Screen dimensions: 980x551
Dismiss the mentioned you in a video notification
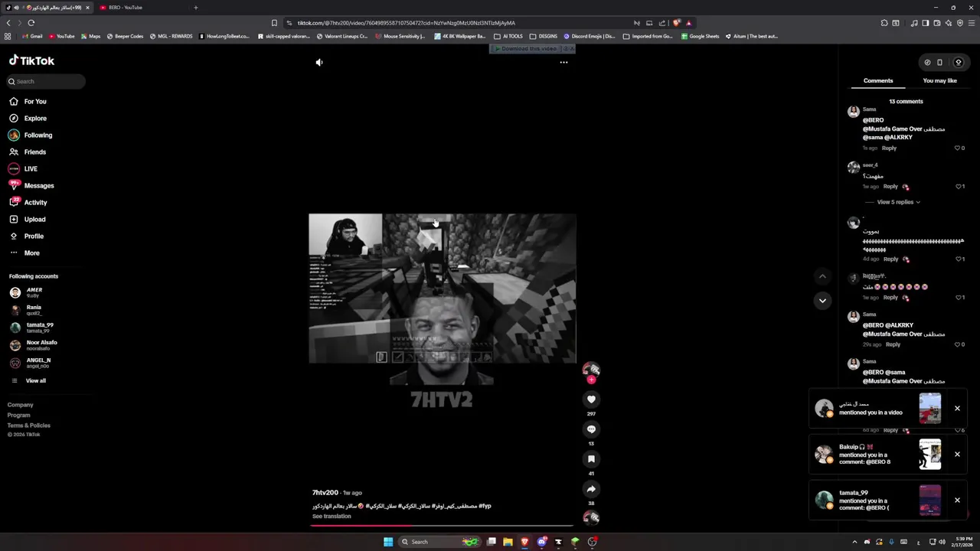point(957,408)
